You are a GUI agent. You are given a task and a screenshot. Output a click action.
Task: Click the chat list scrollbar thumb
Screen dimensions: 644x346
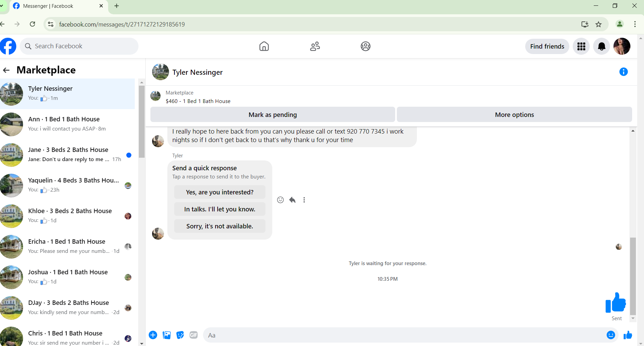coord(142,121)
